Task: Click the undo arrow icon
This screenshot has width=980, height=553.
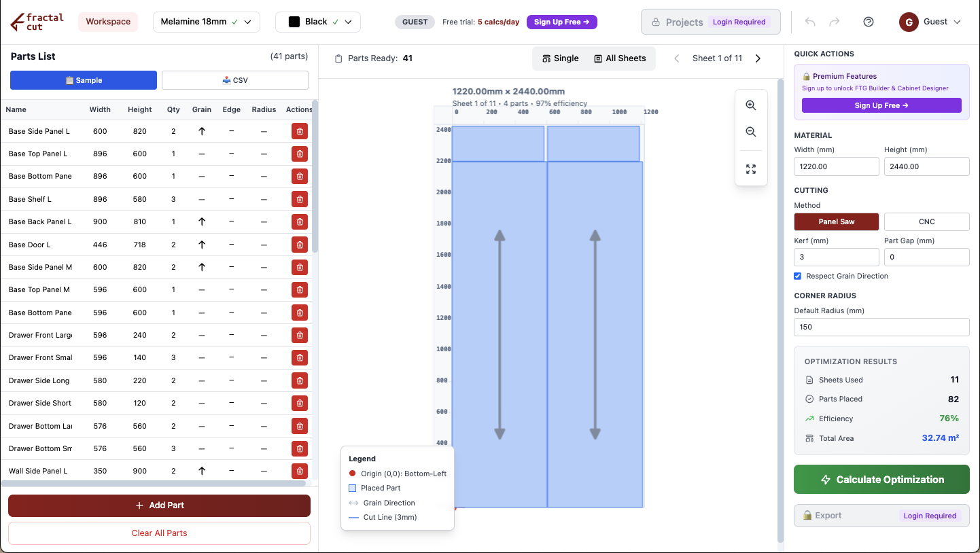Action: pyautogui.click(x=810, y=22)
